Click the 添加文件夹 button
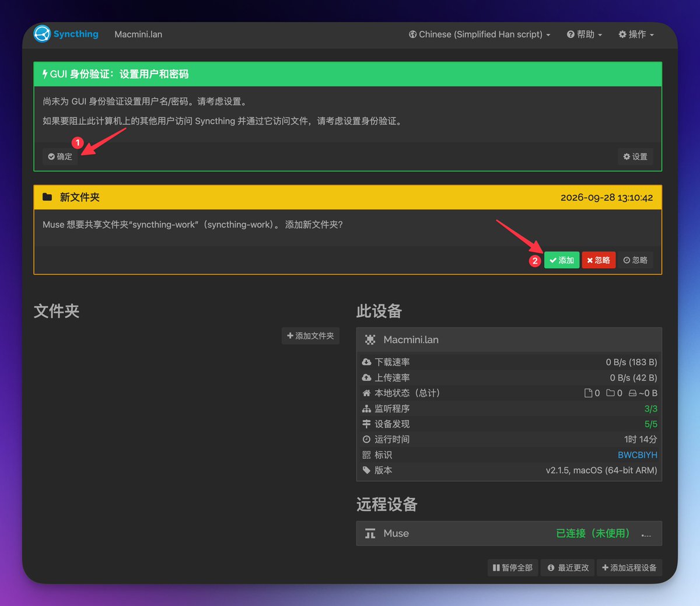700x606 pixels. tap(310, 336)
